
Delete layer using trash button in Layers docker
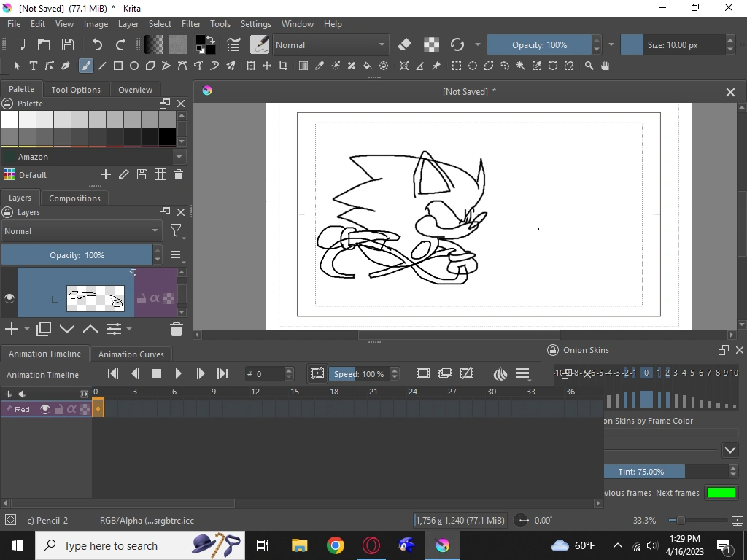click(176, 329)
